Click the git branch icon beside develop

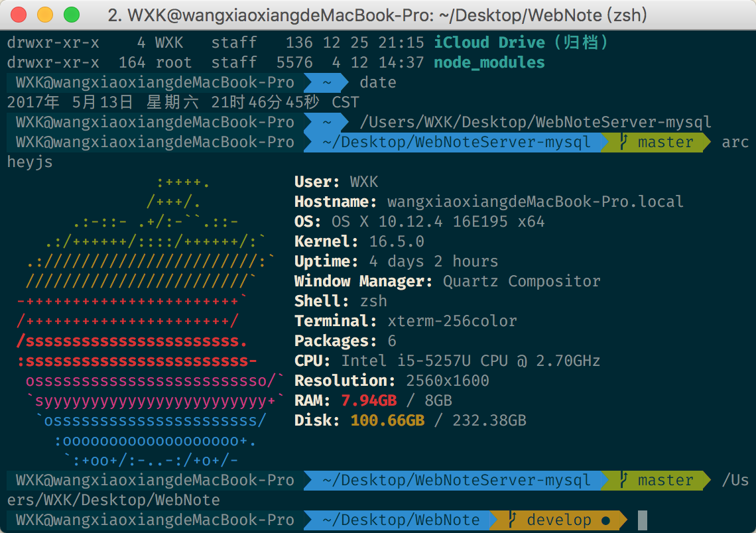click(512, 520)
